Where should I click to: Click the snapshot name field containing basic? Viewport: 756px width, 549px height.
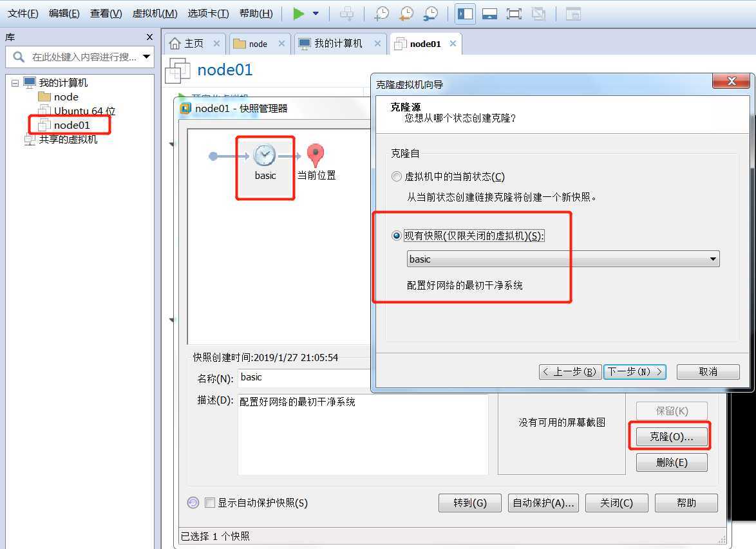coord(305,377)
